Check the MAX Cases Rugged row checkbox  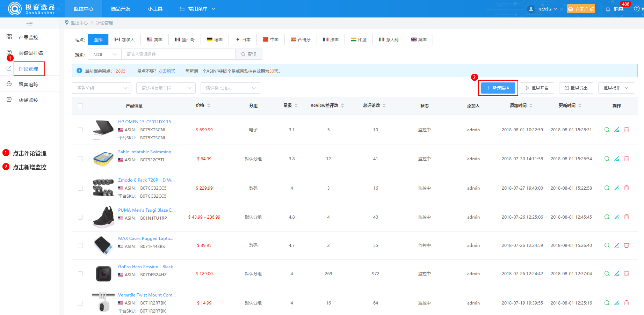click(x=80, y=246)
